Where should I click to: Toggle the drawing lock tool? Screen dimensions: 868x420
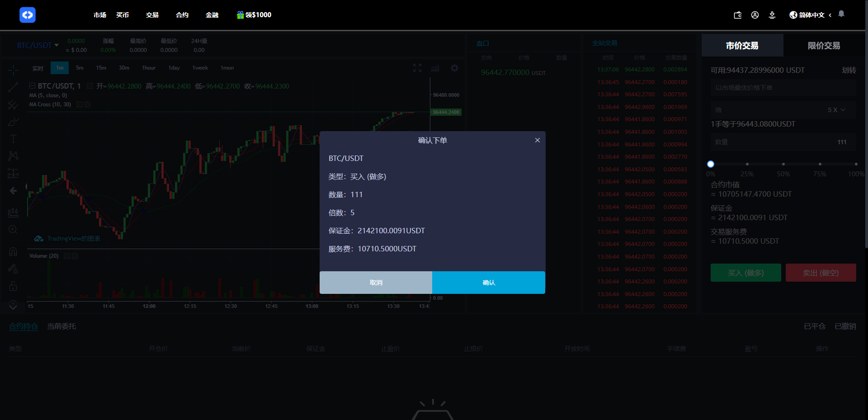coord(13,286)
